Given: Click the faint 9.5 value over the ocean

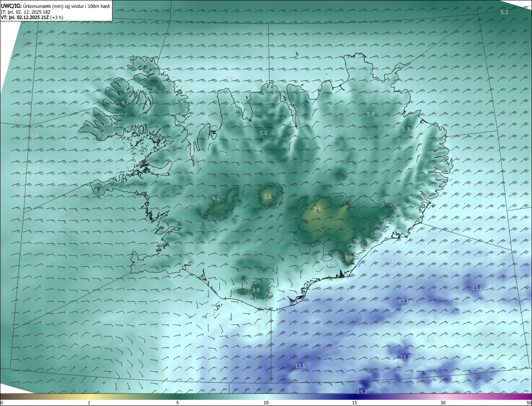Looking at the screenshot, I should point(430,339).
